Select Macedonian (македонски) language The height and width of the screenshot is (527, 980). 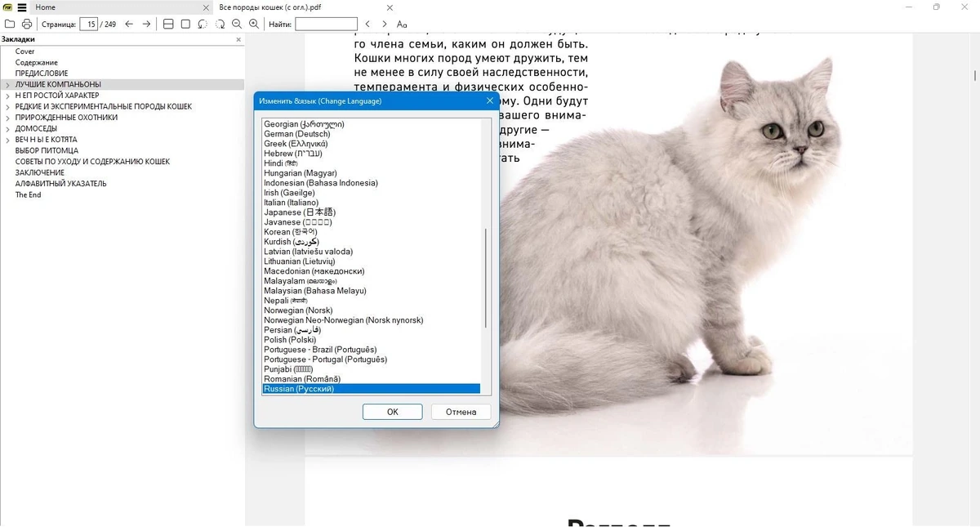click(372, 271)
